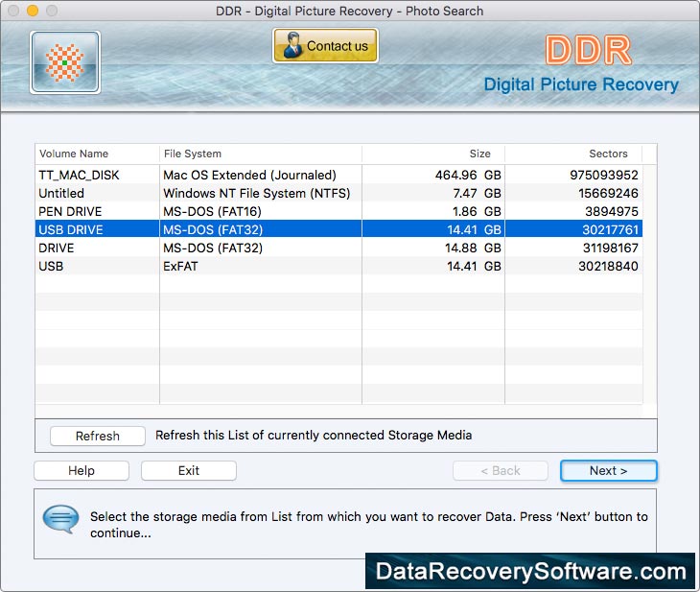This screenshot has height=592, width=700.
Task: Sort by Sectors column header
Action: click(x=573, y=154)
